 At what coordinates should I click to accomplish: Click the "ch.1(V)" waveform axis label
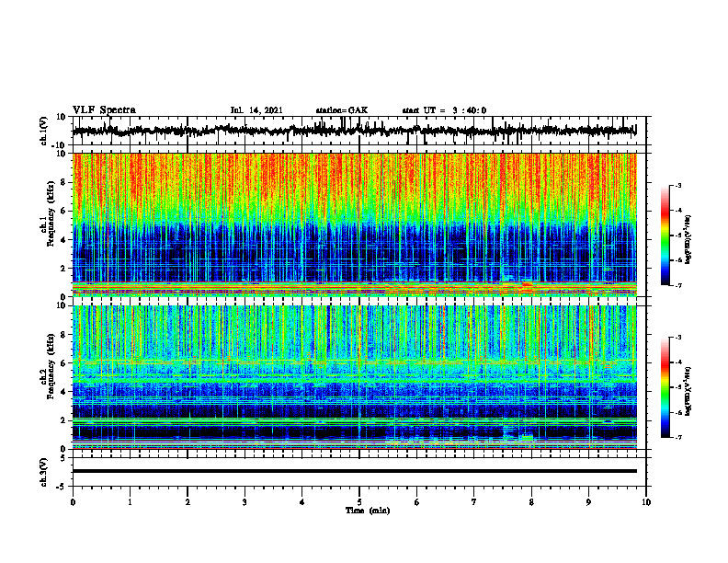click(x=44, y=131)
